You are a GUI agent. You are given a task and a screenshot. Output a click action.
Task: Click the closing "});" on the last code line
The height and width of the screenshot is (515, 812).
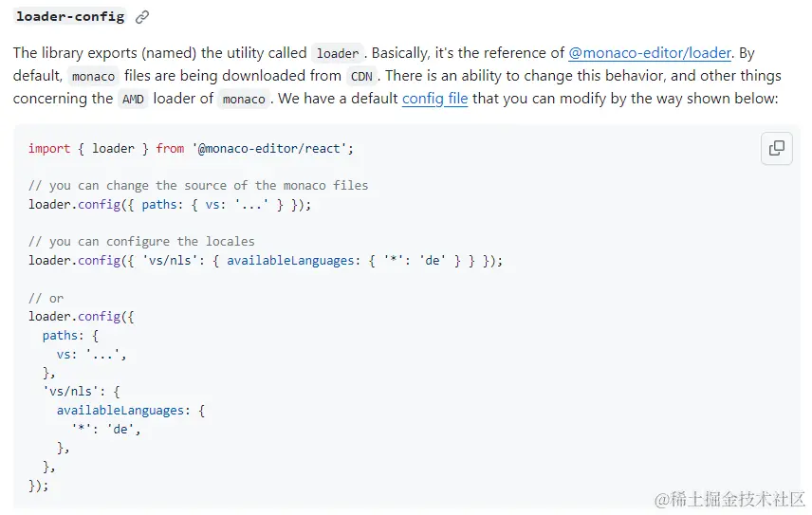pos(38,486)
